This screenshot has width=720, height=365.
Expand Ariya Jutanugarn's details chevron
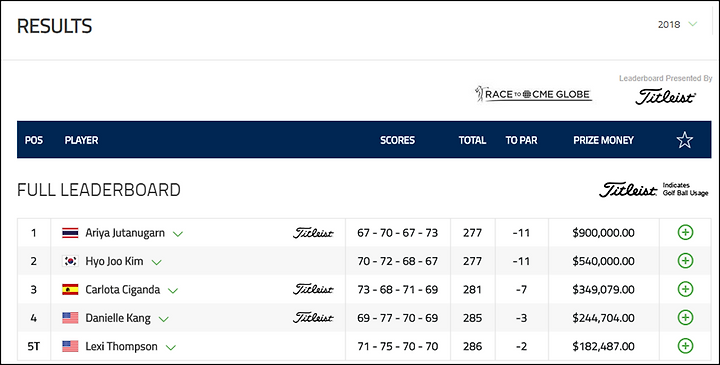point(178,234)
